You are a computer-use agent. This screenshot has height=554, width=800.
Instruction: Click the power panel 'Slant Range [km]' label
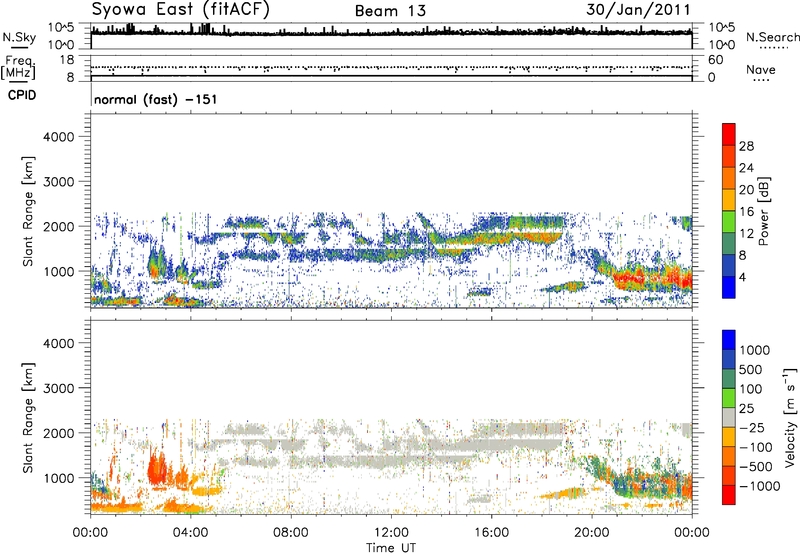pyautogui.click(x=28, y=211)
